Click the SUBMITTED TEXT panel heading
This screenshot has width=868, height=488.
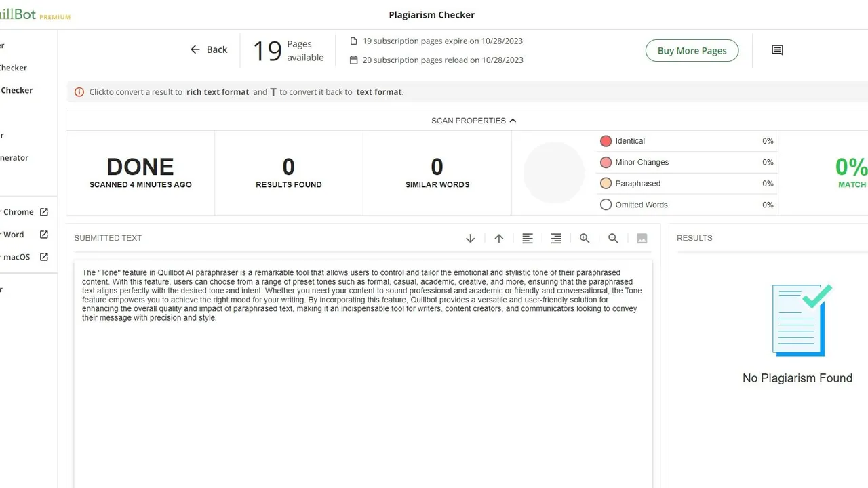click(x=108, y=238)
